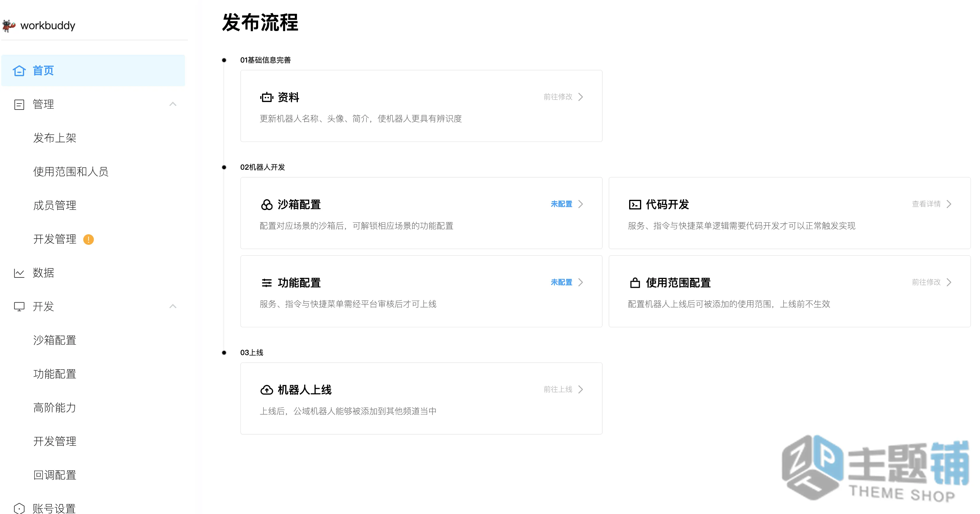Image resolution: width=980 pixels, height=514 pixels.
Task: Collapse the 开发 menu section chevron
Action: 173,306
